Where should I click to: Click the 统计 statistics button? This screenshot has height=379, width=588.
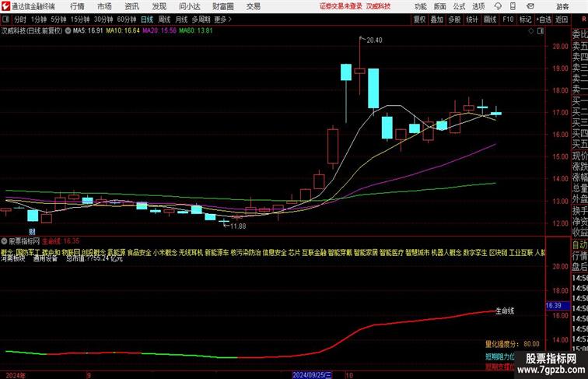[x=472, y=19]
